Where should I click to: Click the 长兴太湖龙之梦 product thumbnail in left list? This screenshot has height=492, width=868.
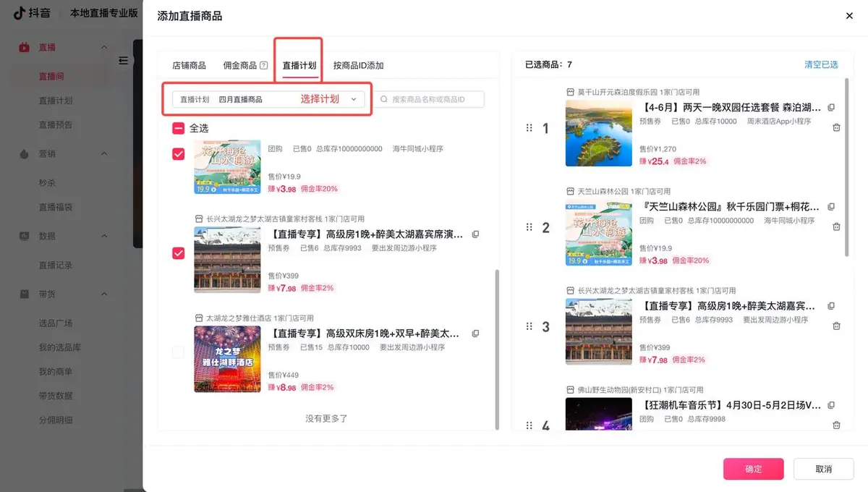[227, 260]
